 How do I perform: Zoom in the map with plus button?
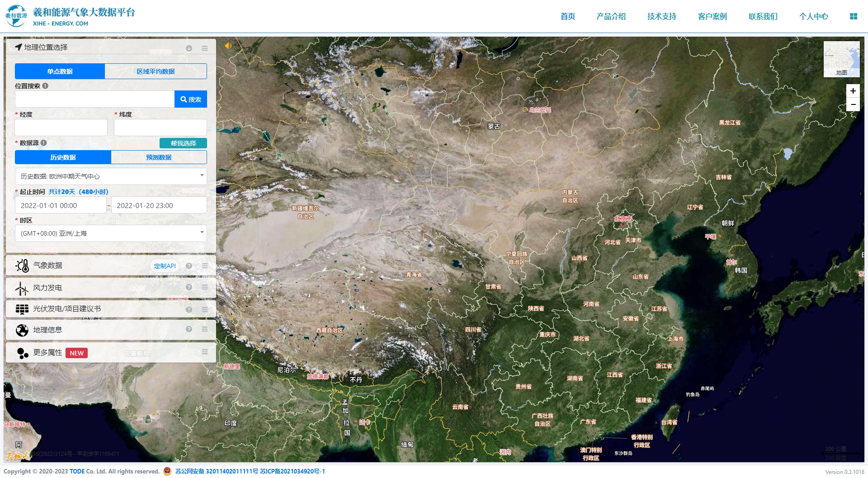coord(853,91)
